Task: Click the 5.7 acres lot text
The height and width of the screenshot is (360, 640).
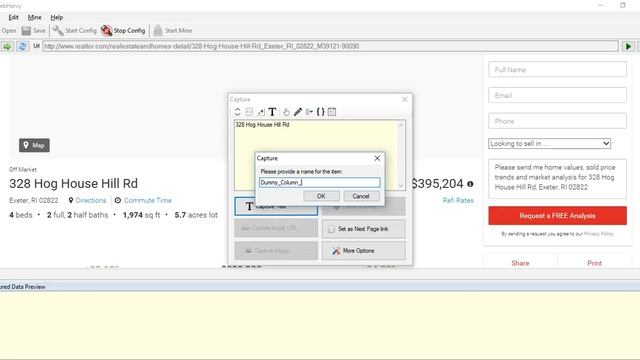Action: coord(196,215)
